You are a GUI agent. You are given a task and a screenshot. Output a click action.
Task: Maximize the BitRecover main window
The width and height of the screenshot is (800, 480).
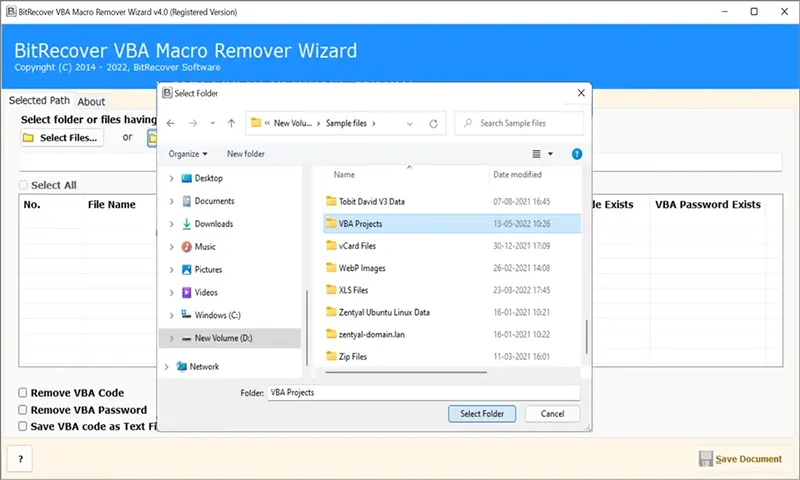754,12
